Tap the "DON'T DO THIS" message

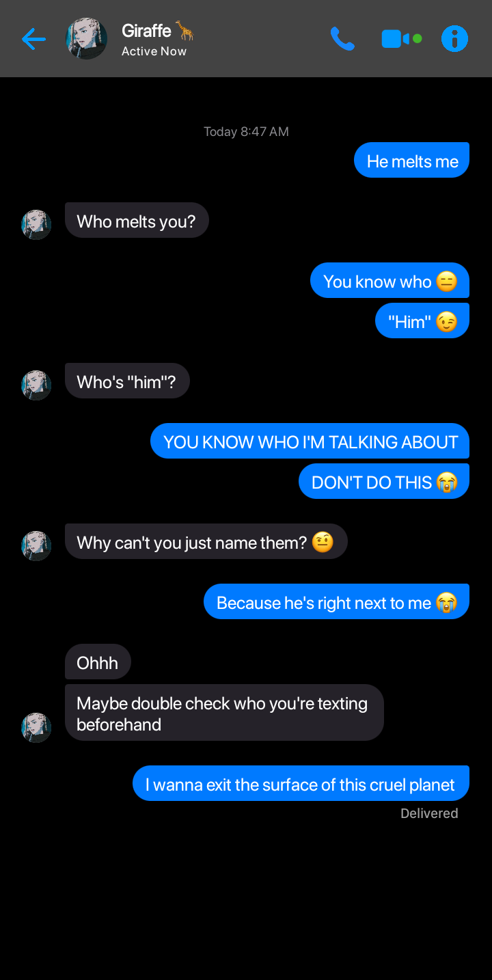[384, 482]
